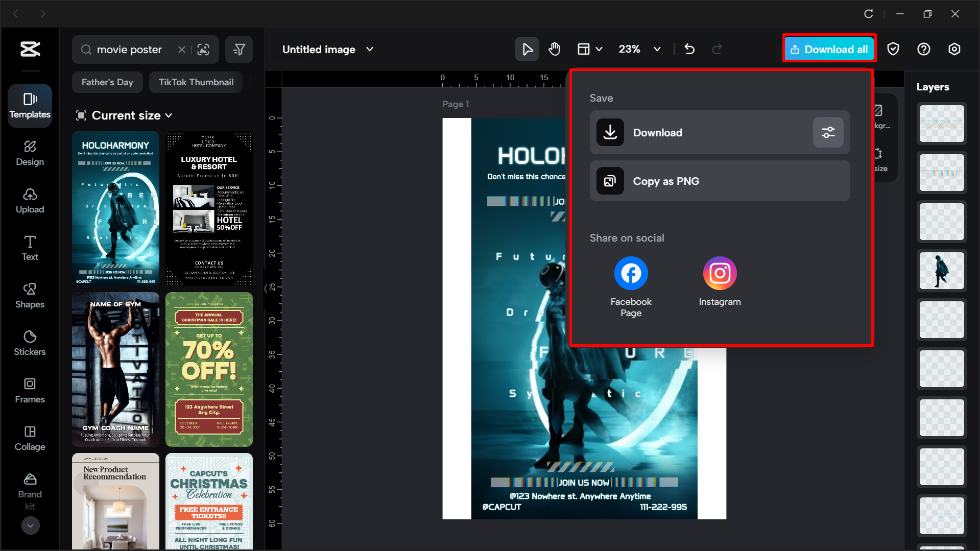Select the gym coach template thumbnail
The image size is (980, 551).
click(115, 369)
